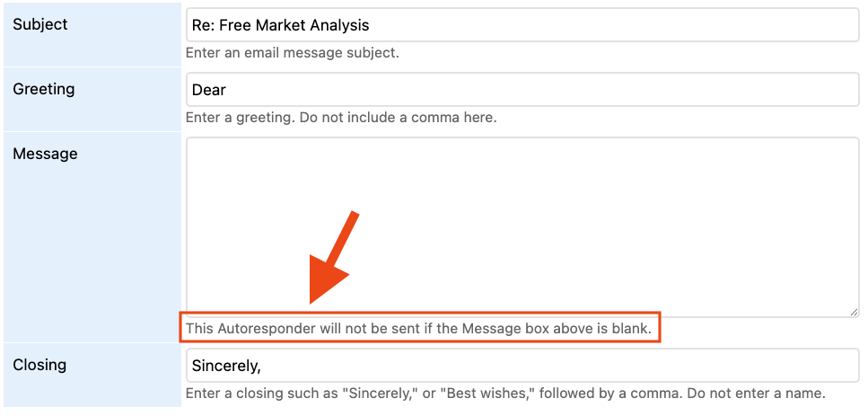Screen dimensions: 868x416
Task: Click the word "Autoresponder" in the note
Action: [266, 328]
